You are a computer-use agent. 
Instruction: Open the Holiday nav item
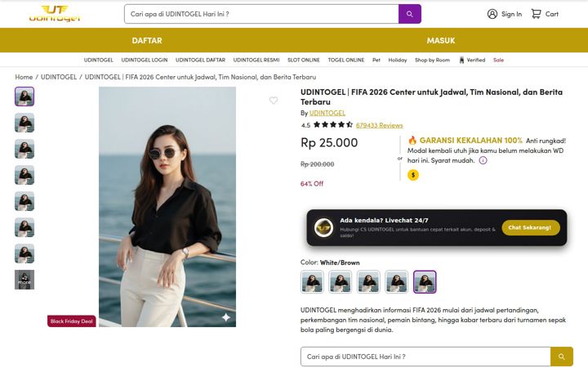(398, 60)
